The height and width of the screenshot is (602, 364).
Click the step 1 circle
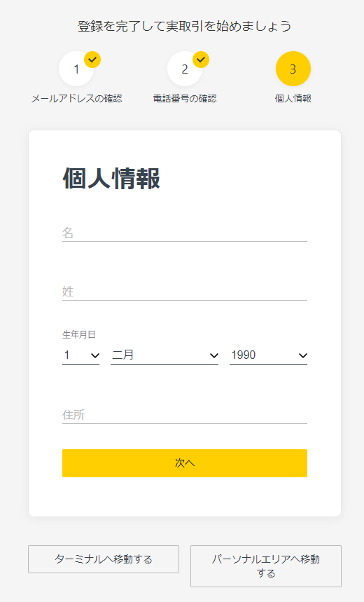(76, 69)
